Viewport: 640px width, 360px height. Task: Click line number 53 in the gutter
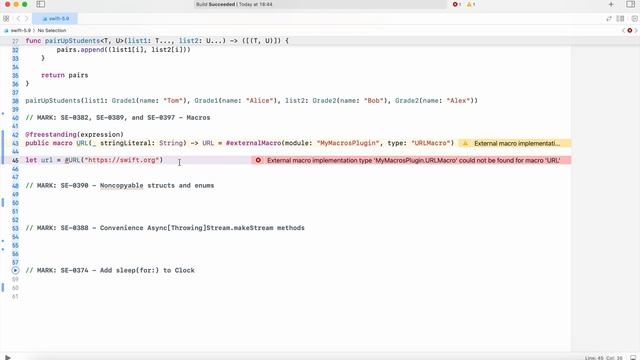15,228
